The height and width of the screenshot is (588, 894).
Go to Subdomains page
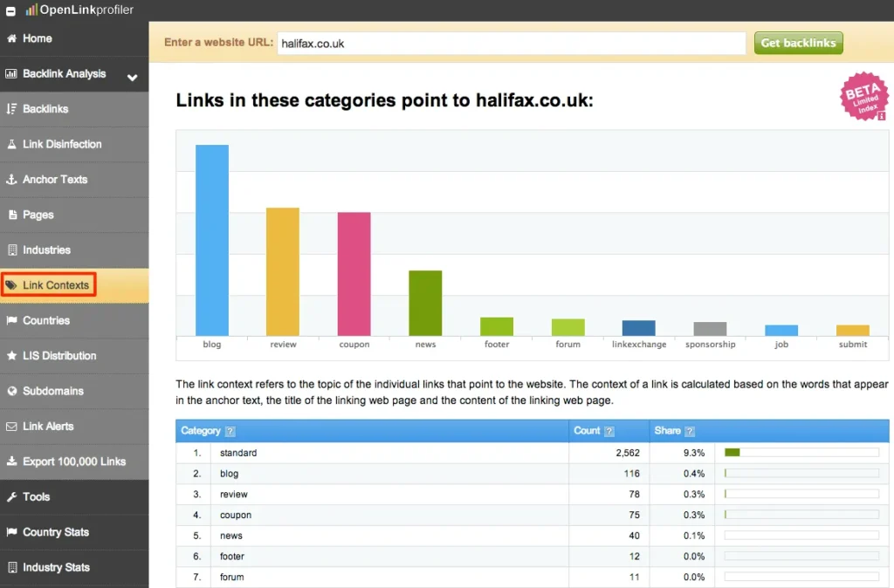(74, 391)
